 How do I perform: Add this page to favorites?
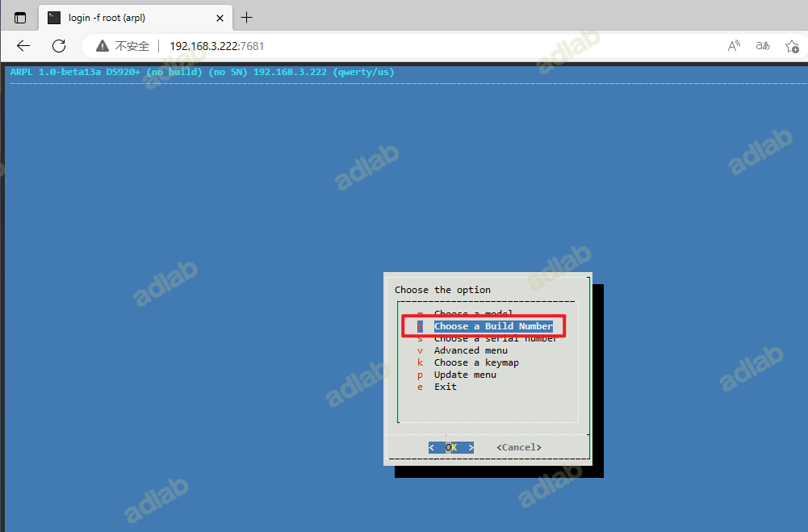(x=792, y=46)
